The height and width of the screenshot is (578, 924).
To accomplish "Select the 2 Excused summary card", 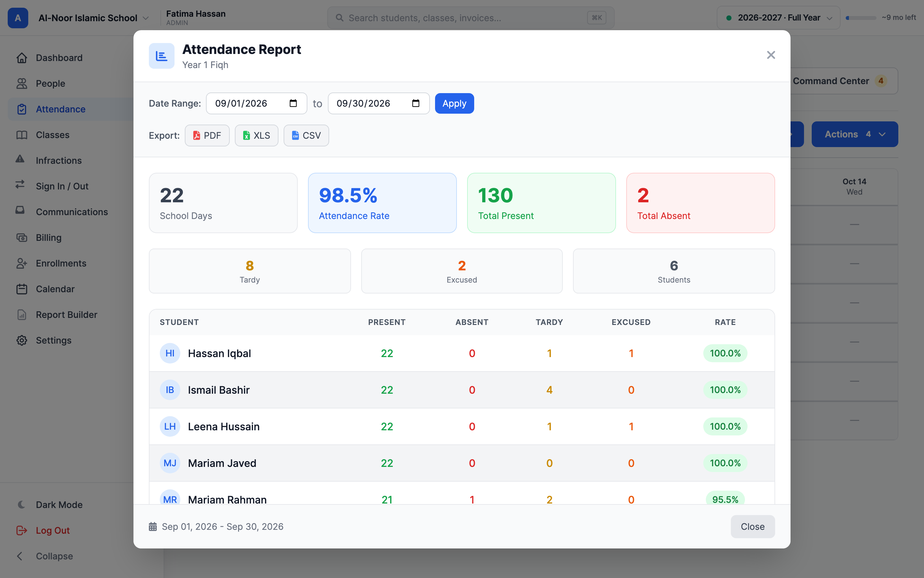I will [x=462, y=271].
